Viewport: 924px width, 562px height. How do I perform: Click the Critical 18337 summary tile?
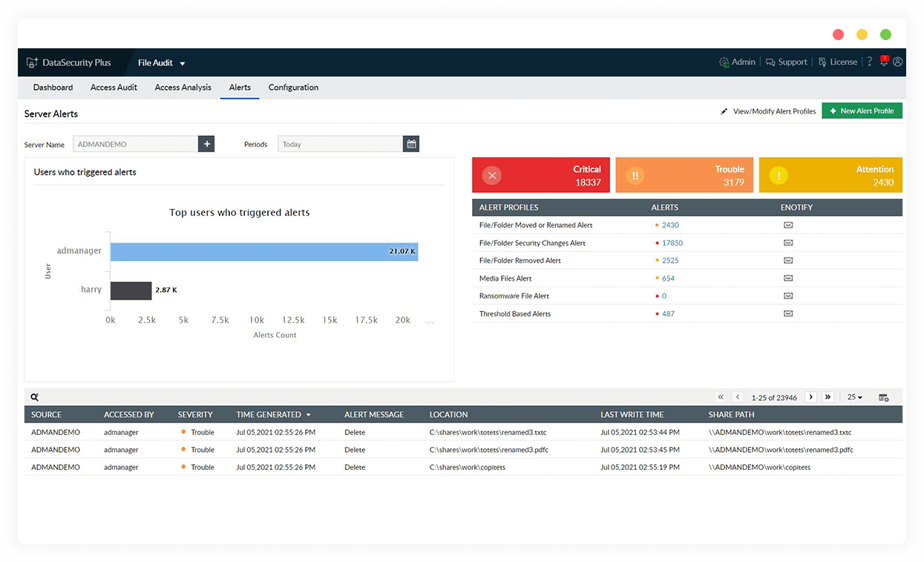[541, 175]
